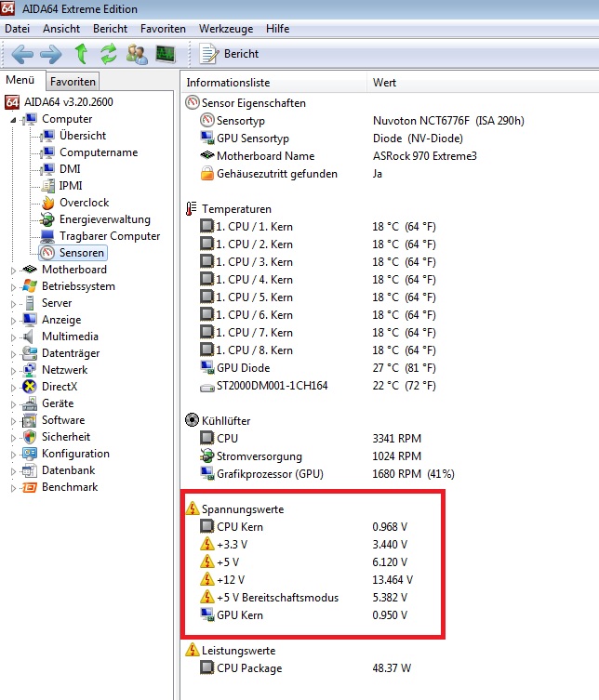Expand the Multimedia tree node
This screenshot has width=599, height=700.
(13, 337)
